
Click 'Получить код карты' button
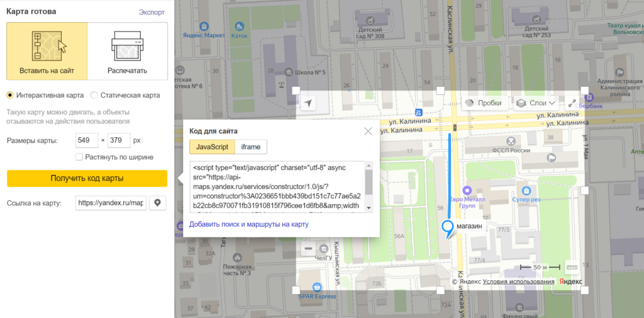click(x=87, y=179)
